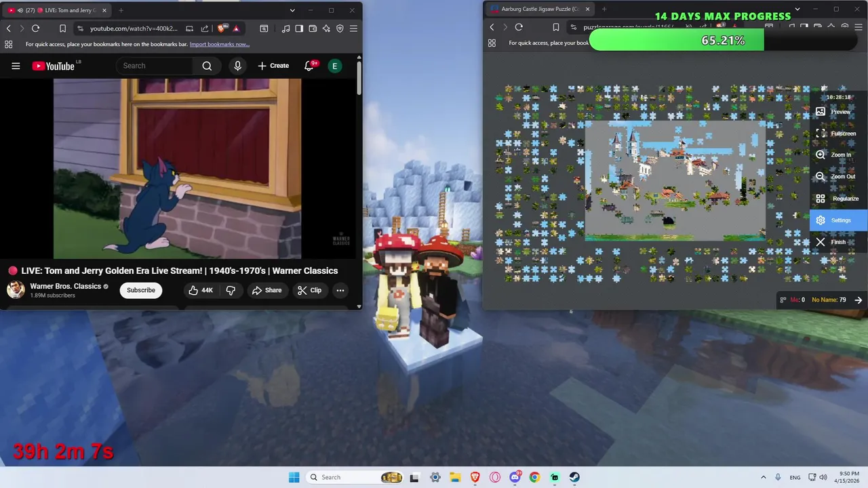Open Google Chrome from the taskbar
The height and width of the screenshot is (488, 868).
point(534,477)
